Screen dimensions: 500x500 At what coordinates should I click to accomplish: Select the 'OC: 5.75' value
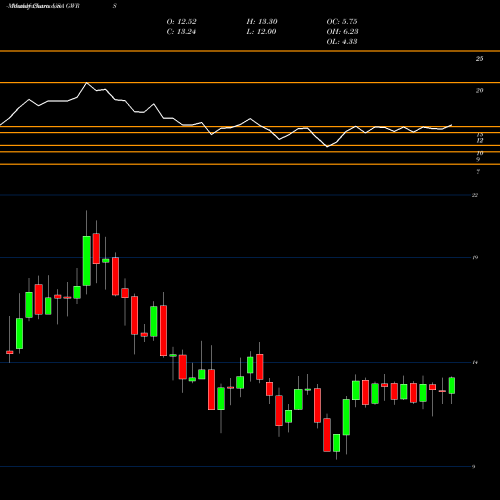342,22
